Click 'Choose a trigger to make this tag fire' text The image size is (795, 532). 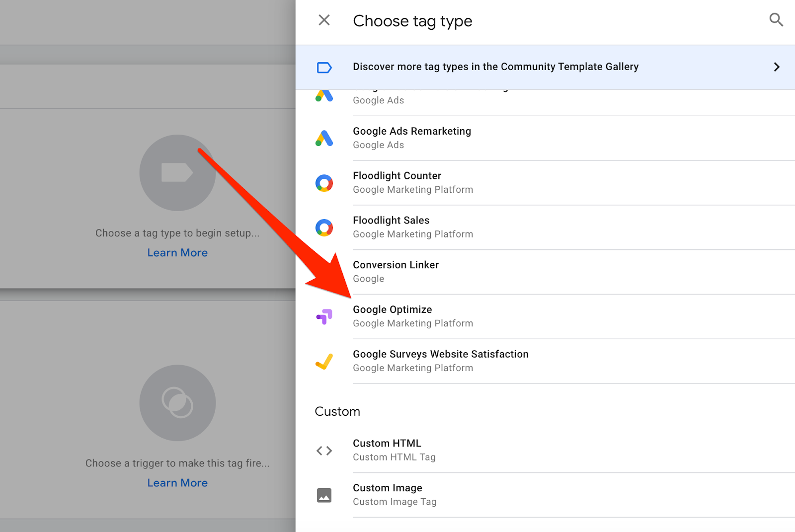coord(177,463)
